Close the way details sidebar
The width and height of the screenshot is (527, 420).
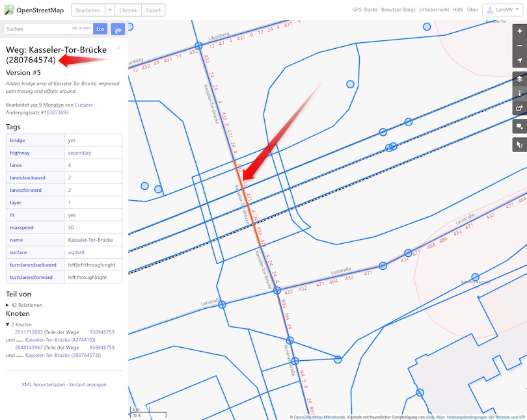pos(118,47)
